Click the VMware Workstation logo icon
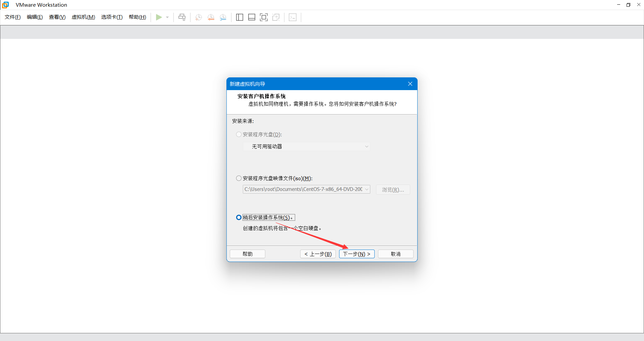644x341 pixels. click(x=5, y=5)
